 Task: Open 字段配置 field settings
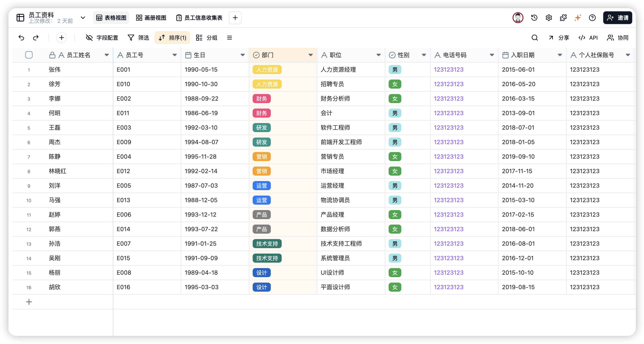click(102, 38)
